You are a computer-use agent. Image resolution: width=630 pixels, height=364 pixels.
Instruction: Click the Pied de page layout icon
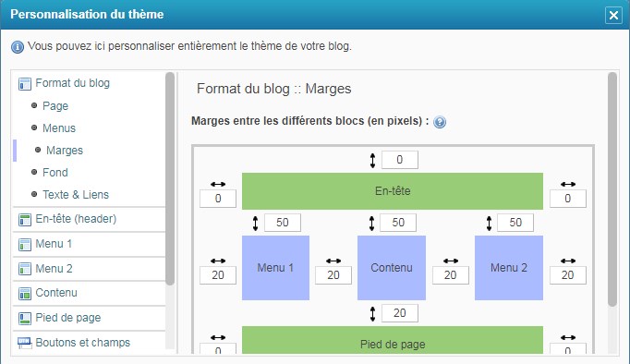click(x=25, y=319)
